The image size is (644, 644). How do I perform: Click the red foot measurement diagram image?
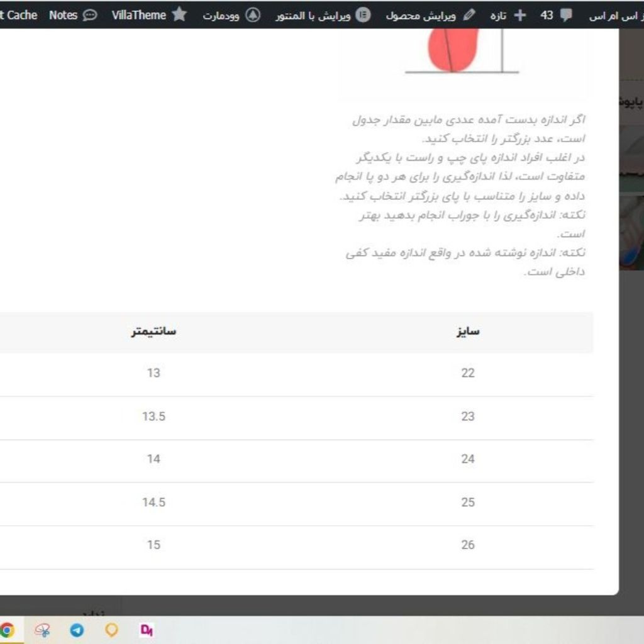click(x=452, y=50)
